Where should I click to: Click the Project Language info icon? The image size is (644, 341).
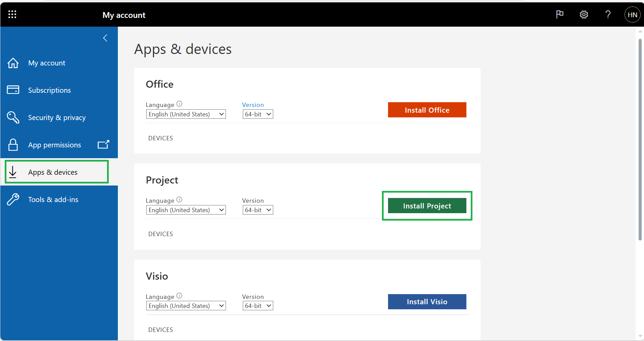tap(179, 200)
